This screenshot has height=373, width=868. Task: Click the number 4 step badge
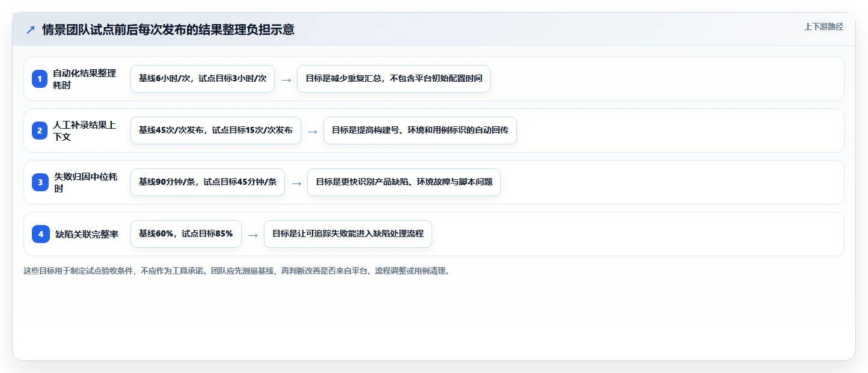coord(40,234)
